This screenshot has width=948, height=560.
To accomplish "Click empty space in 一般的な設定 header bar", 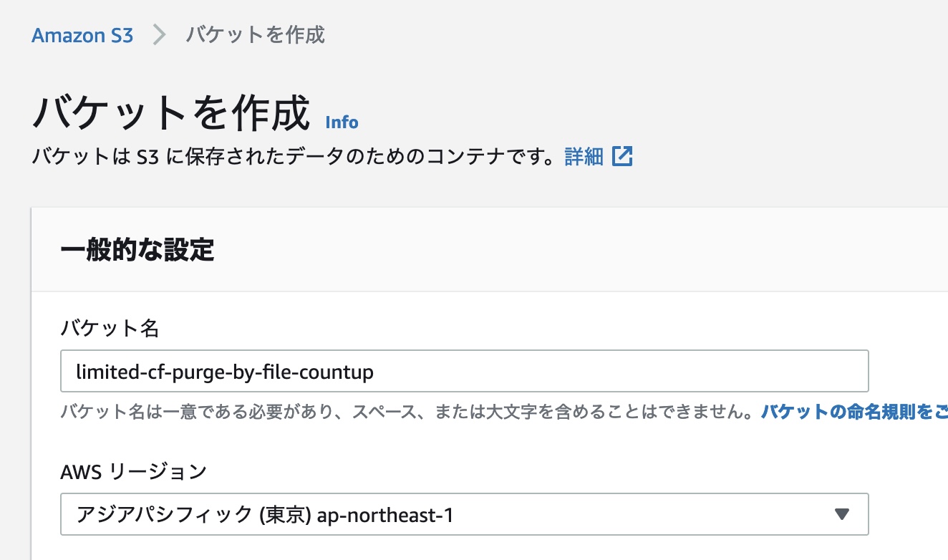I will click(x=573, y=250).
